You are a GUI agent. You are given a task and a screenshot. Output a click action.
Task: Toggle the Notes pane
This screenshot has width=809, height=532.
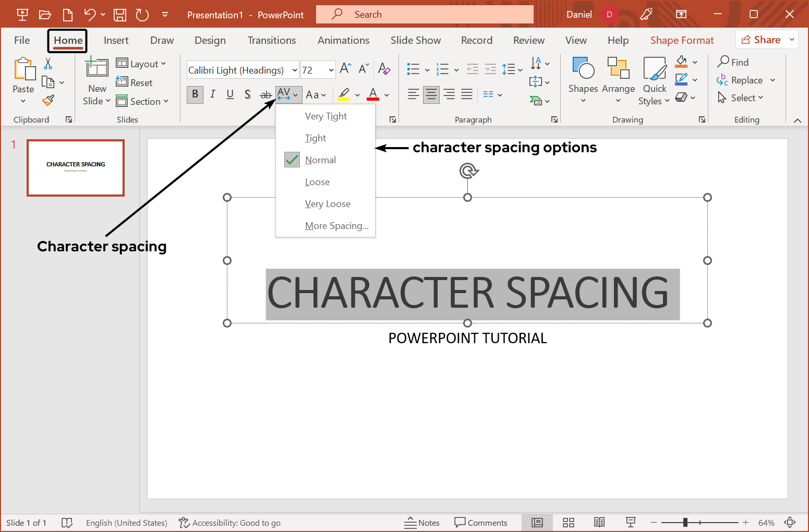pyautogui.click(x=422, y=522)
